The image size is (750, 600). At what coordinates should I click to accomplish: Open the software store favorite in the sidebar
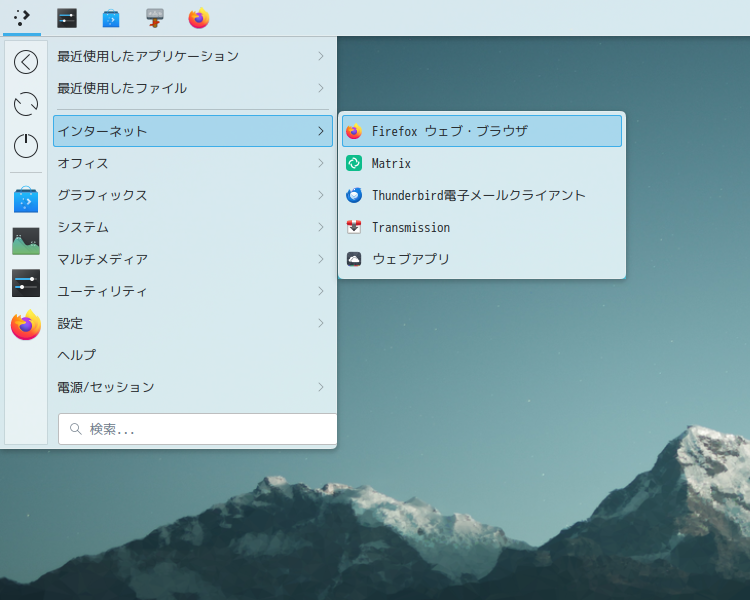(x=26, y=199)
